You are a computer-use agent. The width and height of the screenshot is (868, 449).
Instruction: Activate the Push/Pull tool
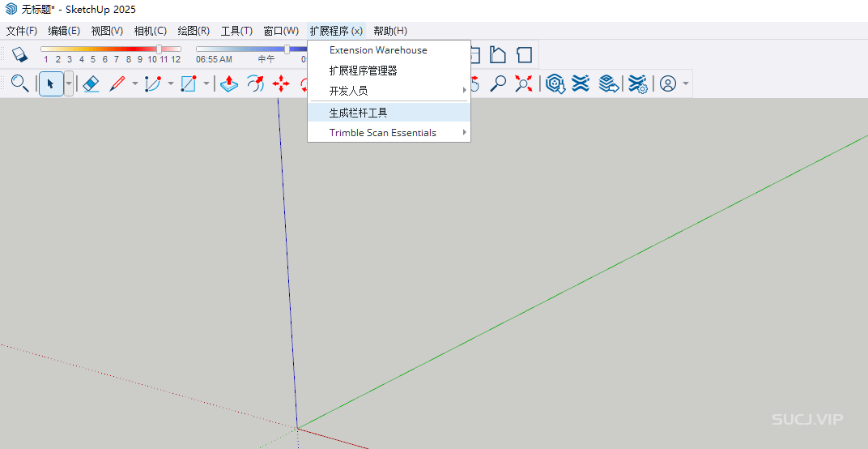coord(229,83)
